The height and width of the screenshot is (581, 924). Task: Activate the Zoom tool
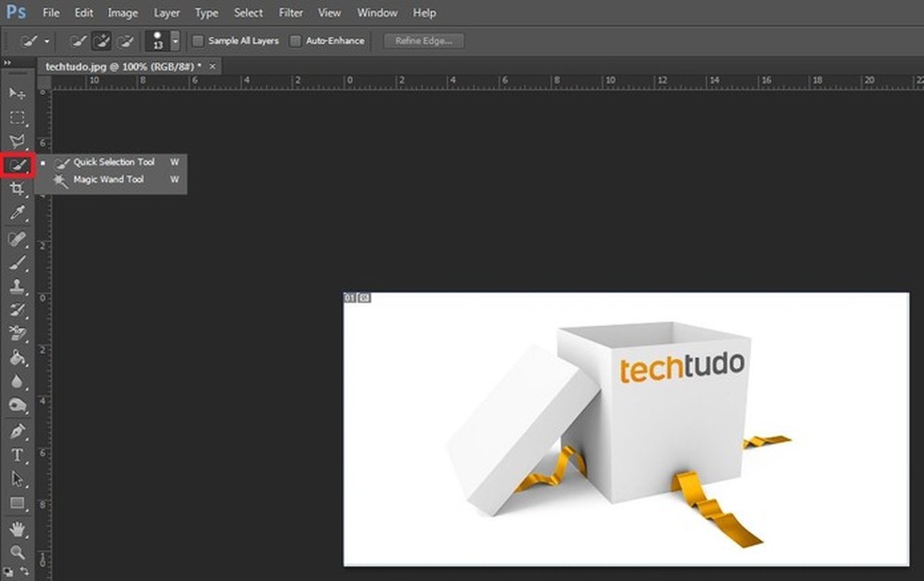coord(15,552)
